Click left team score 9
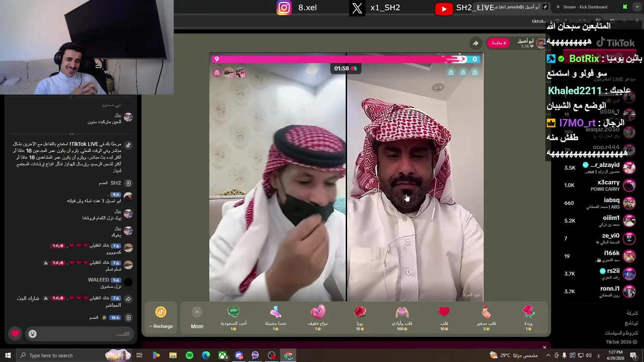 click(x=217, y=59)
